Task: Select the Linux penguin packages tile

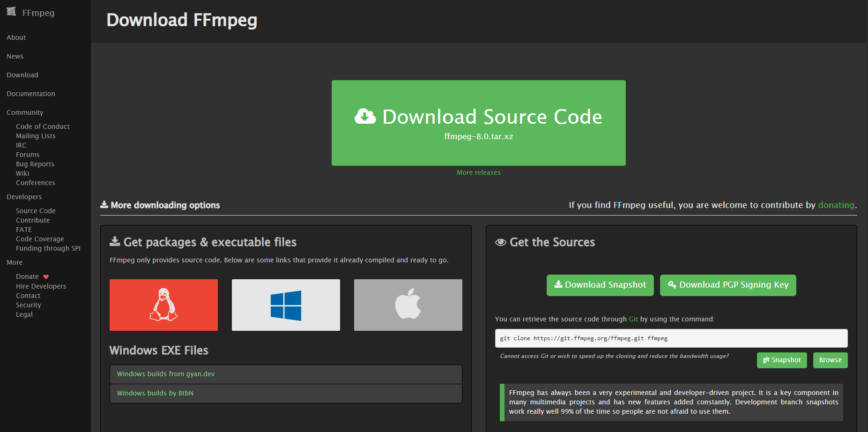Action: click(163, 305)
